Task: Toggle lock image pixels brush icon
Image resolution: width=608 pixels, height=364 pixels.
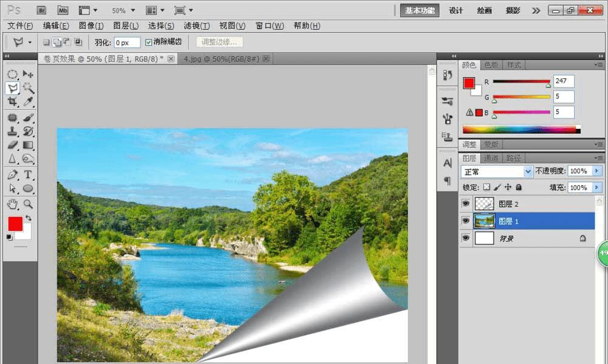Action: click(497, 187)
